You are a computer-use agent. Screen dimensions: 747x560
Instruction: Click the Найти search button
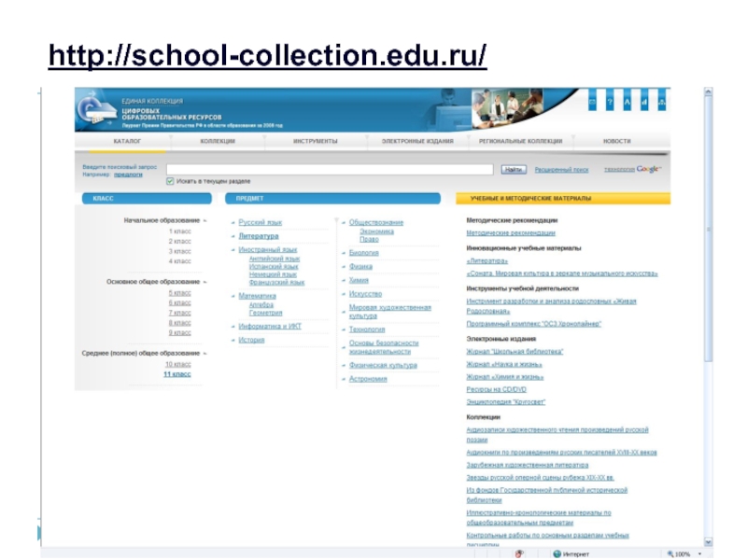pos(514,170)
